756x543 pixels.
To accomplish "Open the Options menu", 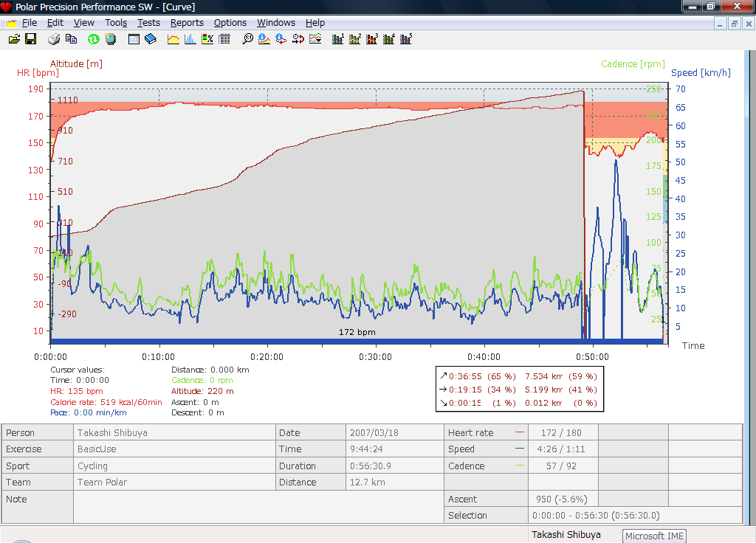I will 230,23.
